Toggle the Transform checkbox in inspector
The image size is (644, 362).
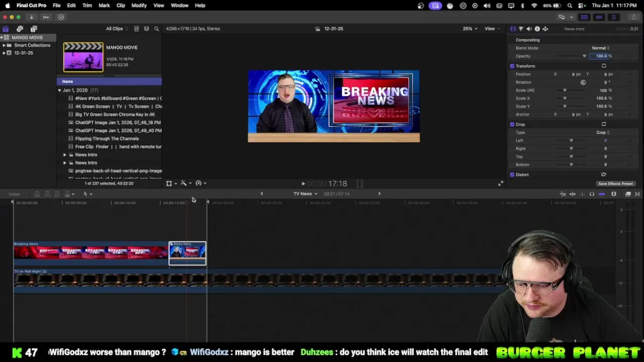click(x=512, y=66)
